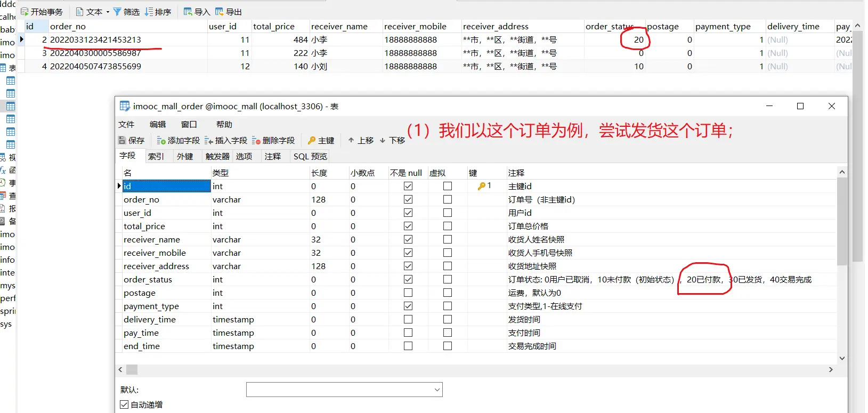Move the field down with 下移
Image resolution: width=868 pixels, height=413 pixels.
pos(392,140)
